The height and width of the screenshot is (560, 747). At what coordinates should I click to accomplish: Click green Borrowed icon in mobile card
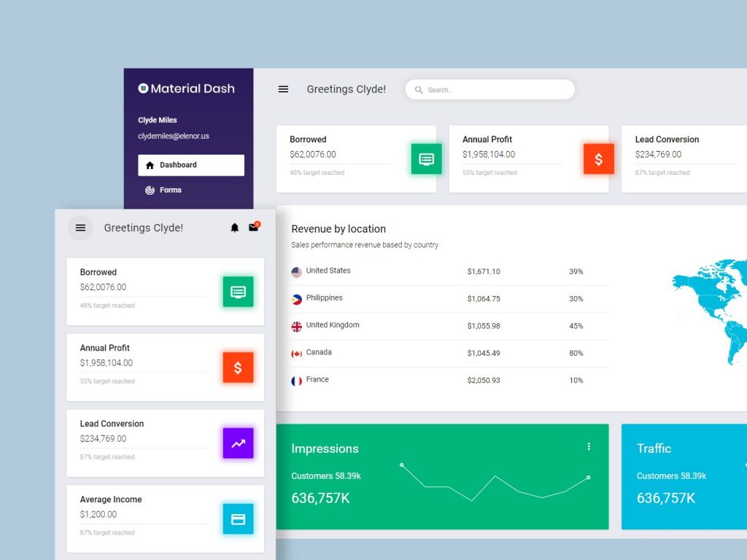point(239,292)
